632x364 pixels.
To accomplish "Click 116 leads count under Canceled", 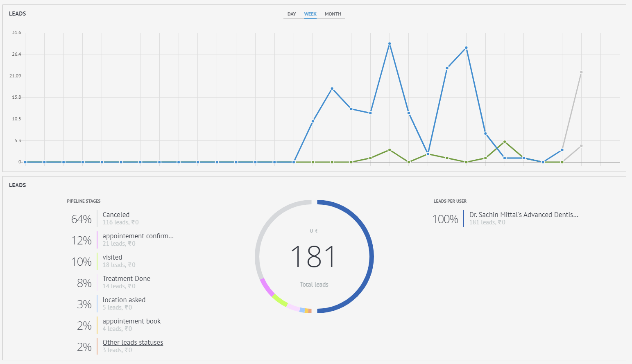I will (x=120, y=222).
